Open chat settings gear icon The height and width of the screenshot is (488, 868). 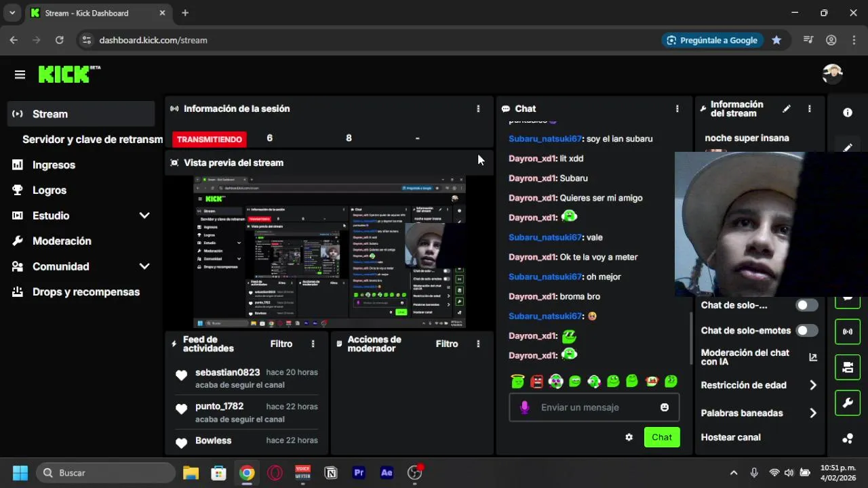point(629,437)
